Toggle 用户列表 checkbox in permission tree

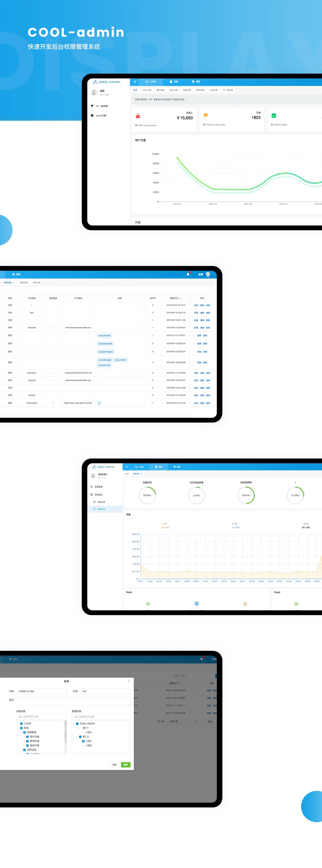[27, 737]
